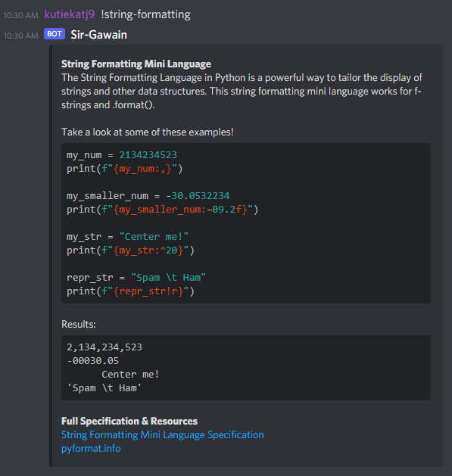Click the print line with my_num:, format

(x=124, y=169)
